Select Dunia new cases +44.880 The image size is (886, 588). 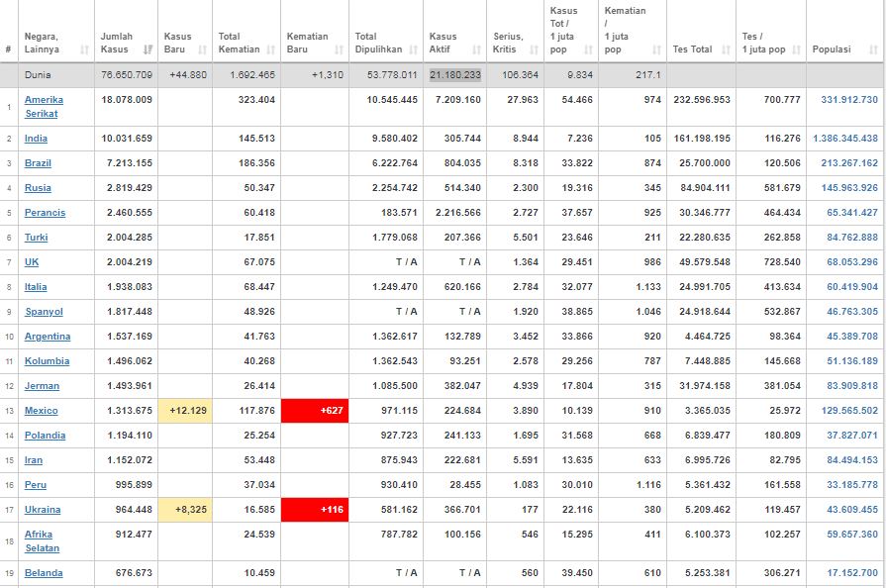pos(188,75)
